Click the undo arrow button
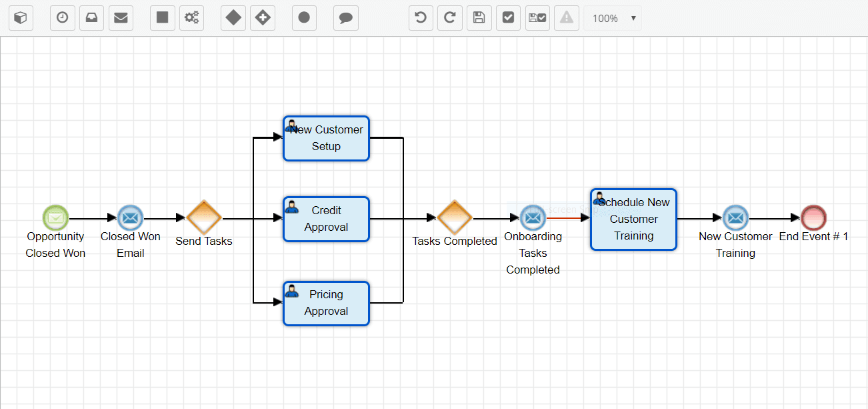Viewport: 868px width, 409px height. 421,18
